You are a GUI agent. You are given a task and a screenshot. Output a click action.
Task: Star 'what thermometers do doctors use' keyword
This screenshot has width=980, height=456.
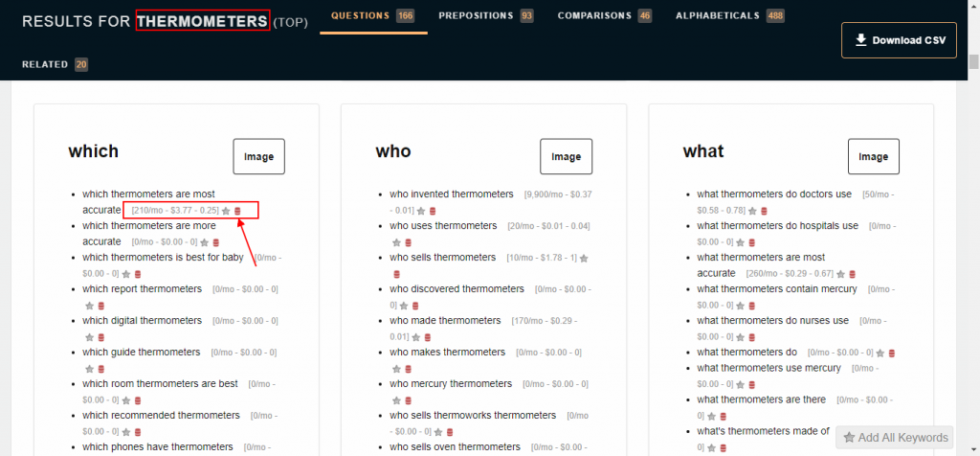[x=752, y=211]
